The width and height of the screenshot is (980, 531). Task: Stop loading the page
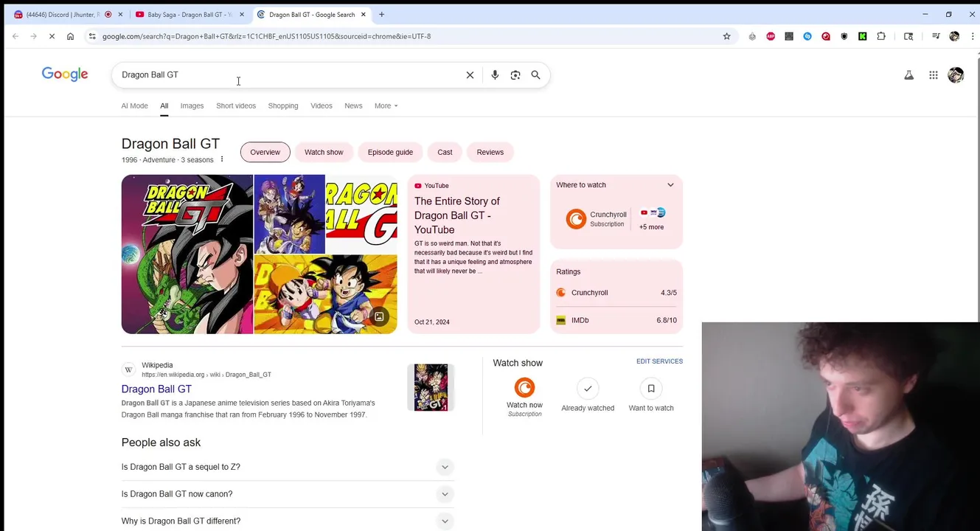point(52,36)
